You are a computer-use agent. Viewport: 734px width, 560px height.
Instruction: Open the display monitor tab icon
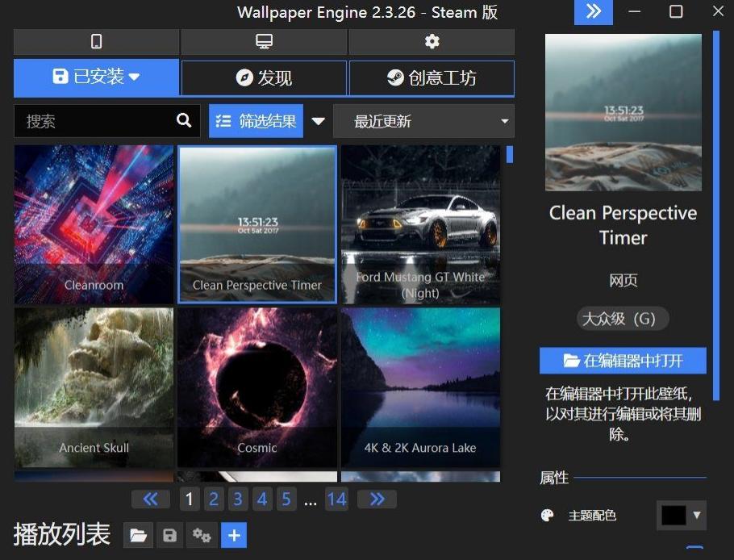(264, 42)
